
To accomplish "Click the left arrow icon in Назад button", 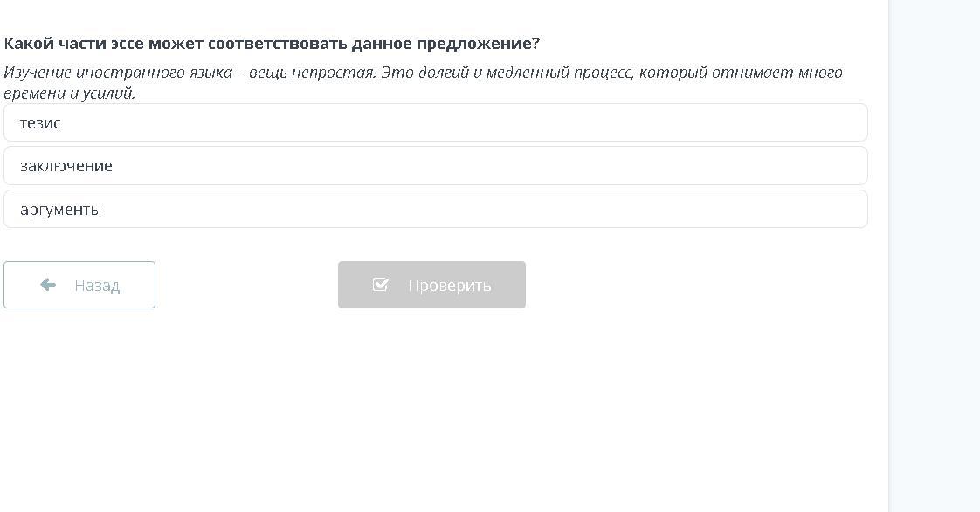I will tap(48, 285).
